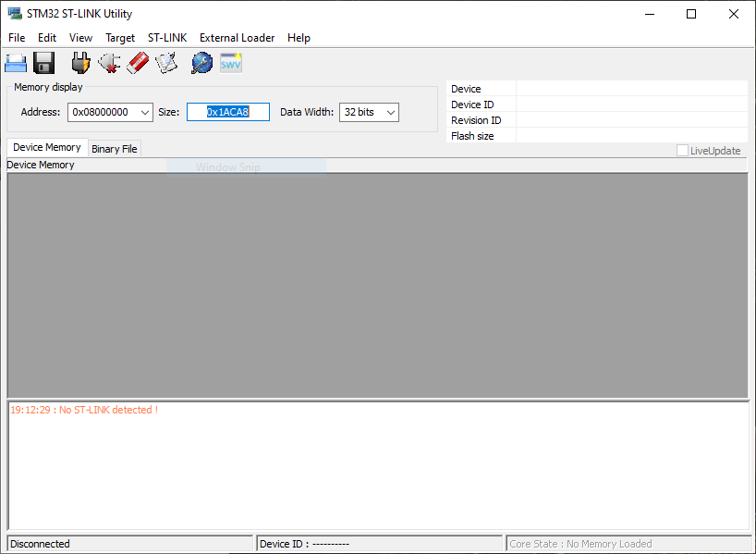756x554 pixels.
Task: Open the Data Width 32 bits dropdown
Action: point(370,113)
